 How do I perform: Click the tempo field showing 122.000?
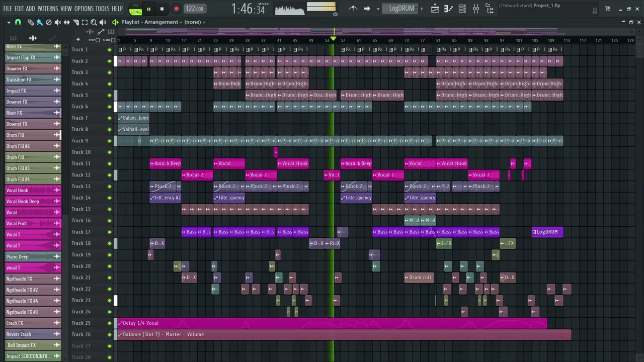[194, 9]
